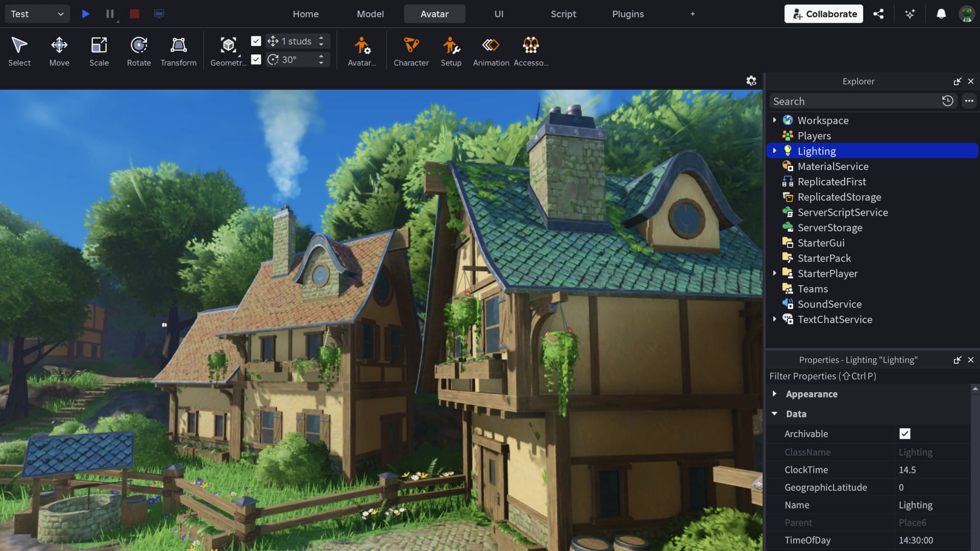Viewport: 980px width, 551px height.
Task: Open the Animation editor
Action: (x=491, y=50)
